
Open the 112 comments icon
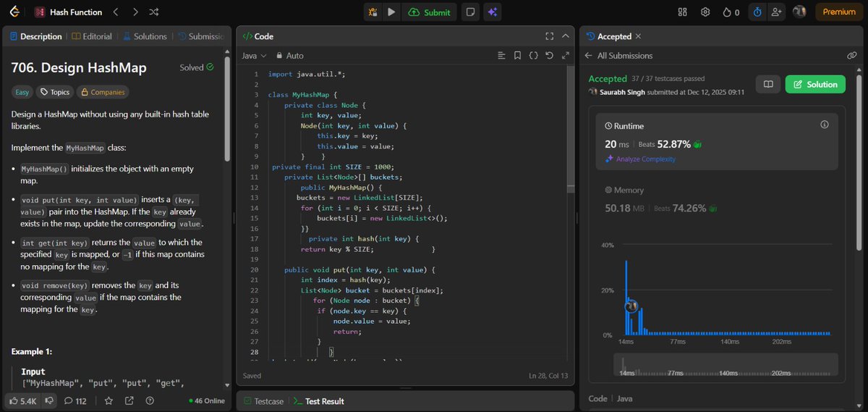75,400
